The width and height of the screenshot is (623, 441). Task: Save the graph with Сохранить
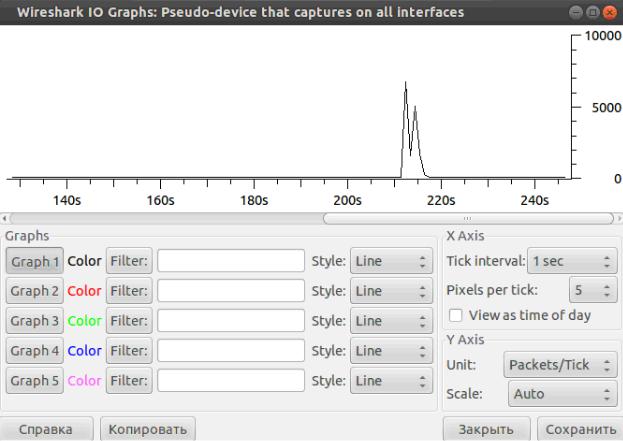tap(580, 429)
